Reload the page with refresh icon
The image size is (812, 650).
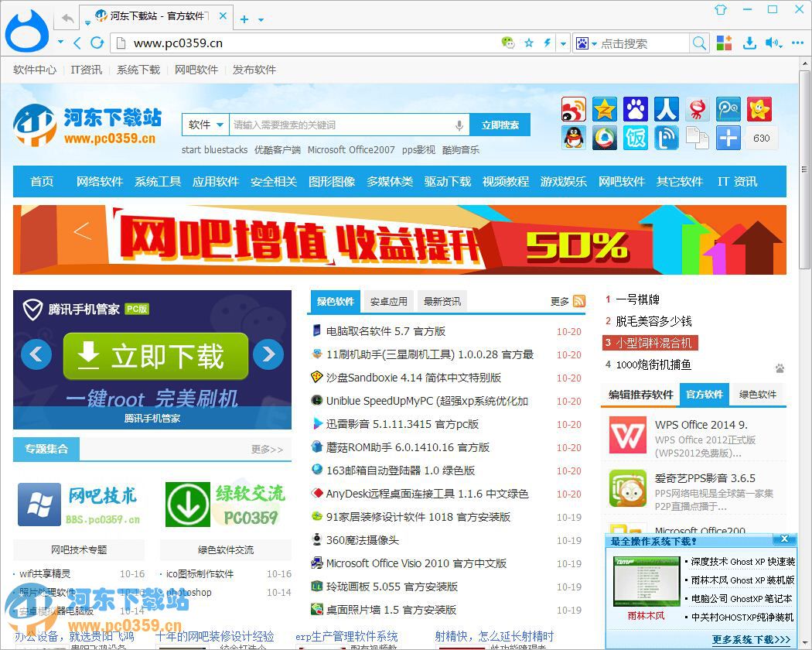[97, 43]
